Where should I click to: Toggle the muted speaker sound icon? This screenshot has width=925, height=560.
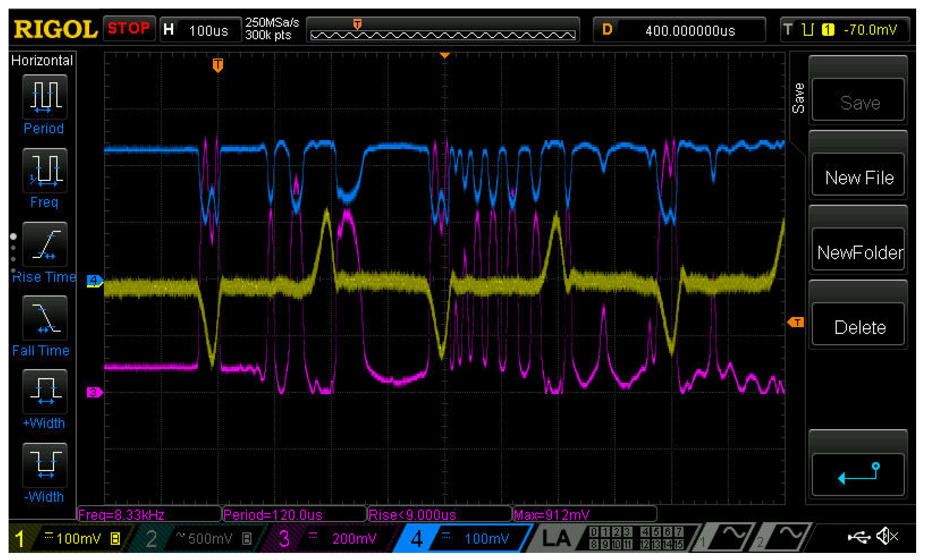(887, 537)
